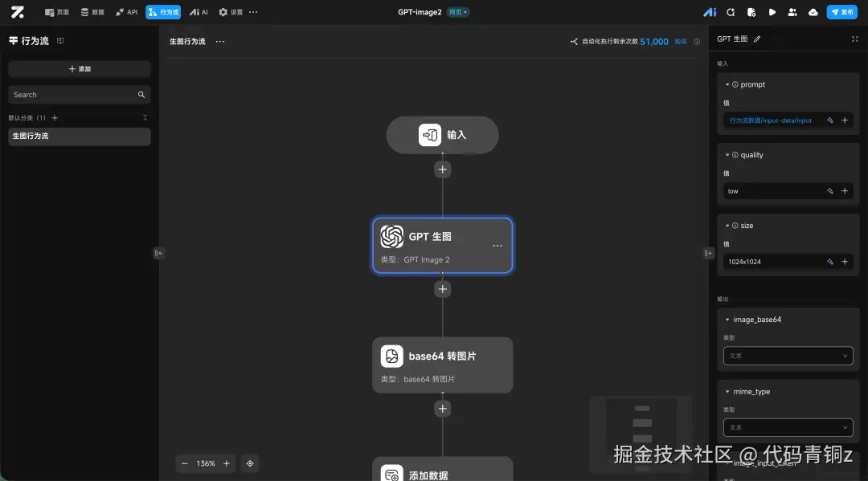The width and height of the screenshot is (868, 481).
Task: Select the 生图行为流 item in the list
Action: click(79, 137)
